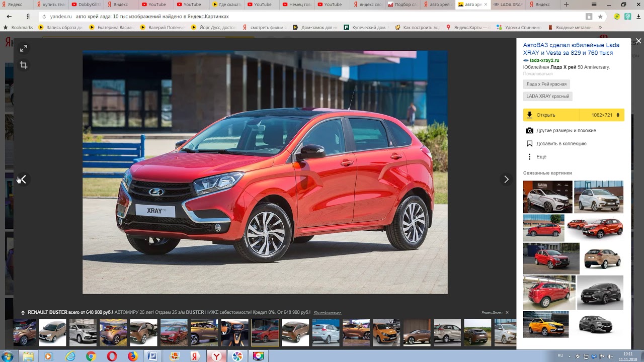Open bookmark Удочки Спиннинг
644x362 pixels.
click(519, 27)
